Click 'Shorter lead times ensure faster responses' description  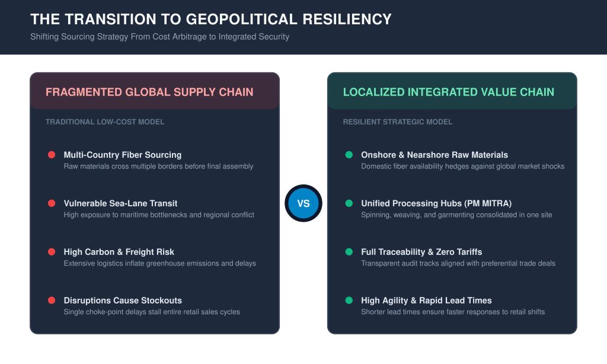pyautogui.click(x=453, y=312)
